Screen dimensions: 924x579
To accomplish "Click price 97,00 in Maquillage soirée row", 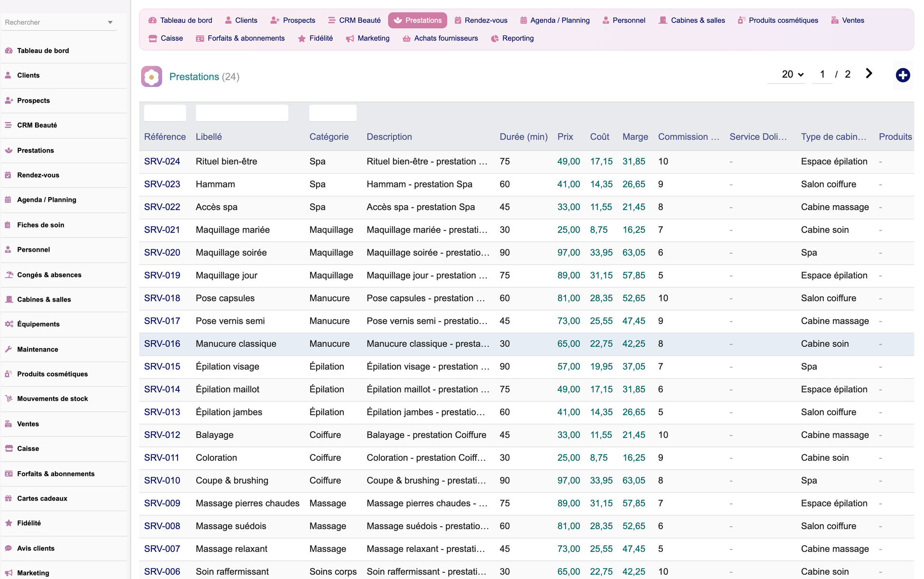I will 568,253.
